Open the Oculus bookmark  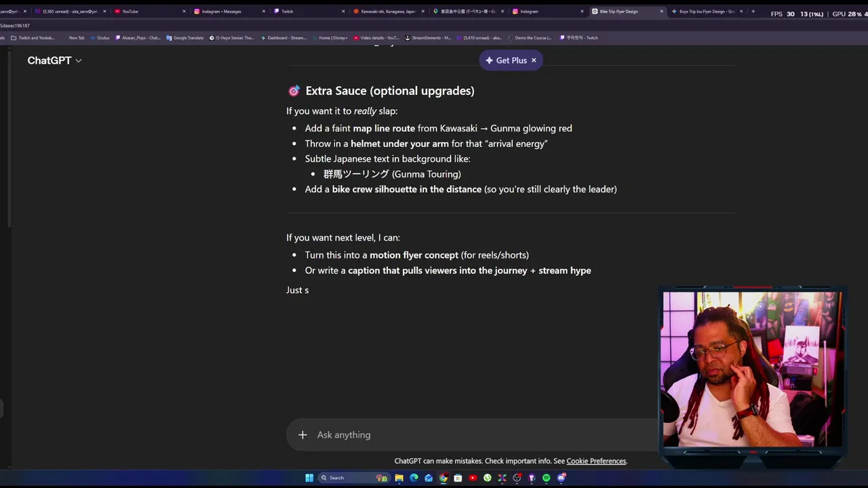click(x=100, y=38)
